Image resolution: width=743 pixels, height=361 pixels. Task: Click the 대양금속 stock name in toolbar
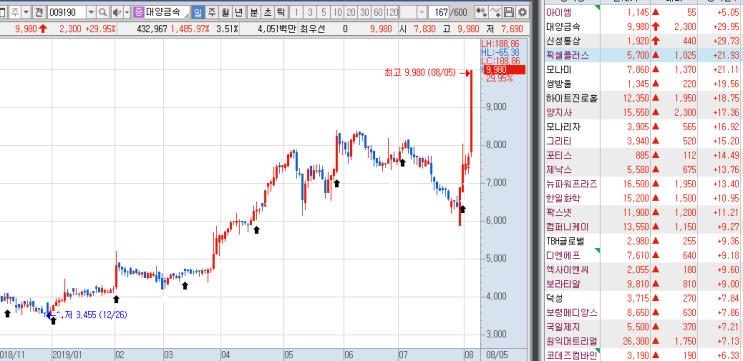coord(163,12)
